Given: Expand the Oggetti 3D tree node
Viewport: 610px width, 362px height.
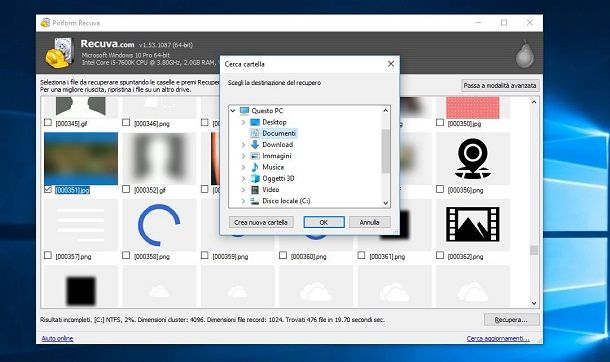Looking at the screenshot, I should click(x=244, y=178).
